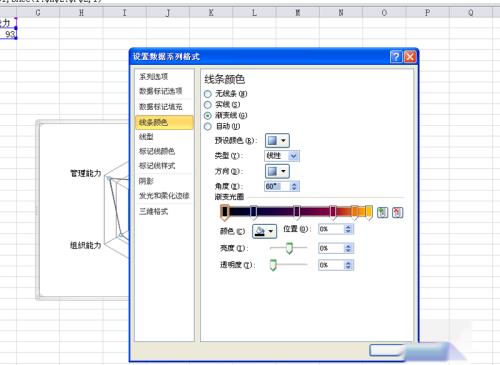Click the 位置 position value field
Screen dimensions: 500x365
pos(331,229)
